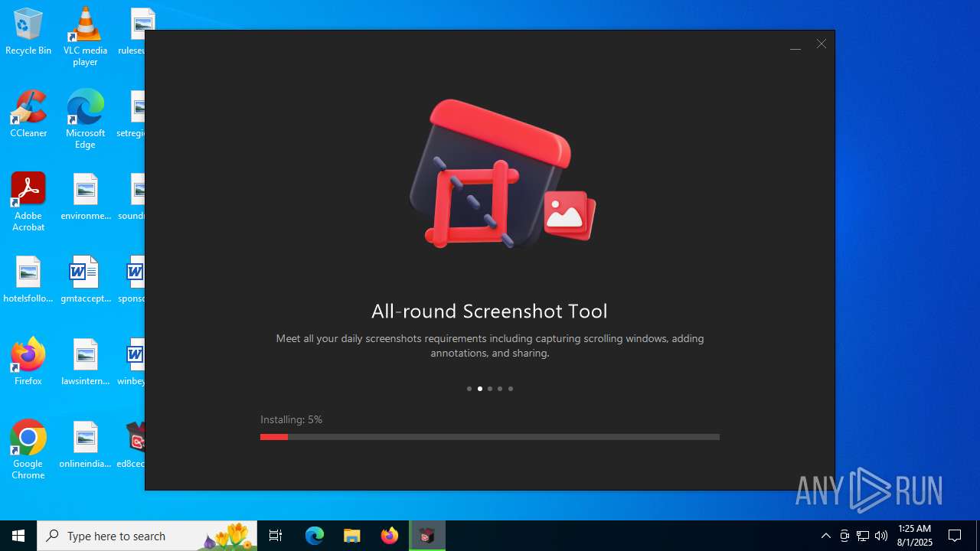
Task: Open Task View on the taskbar
Action: point(276,536)
